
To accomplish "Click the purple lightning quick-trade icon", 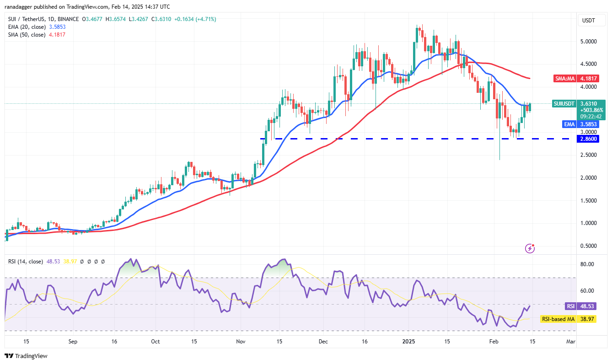I will (530, 249).
